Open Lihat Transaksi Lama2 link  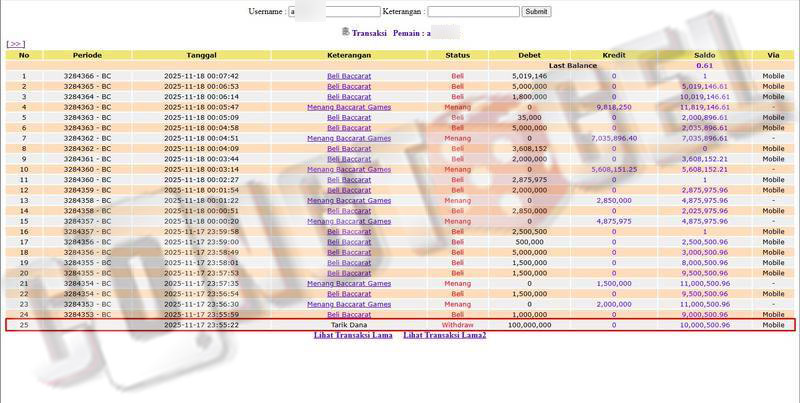click(x=444, y=335)
